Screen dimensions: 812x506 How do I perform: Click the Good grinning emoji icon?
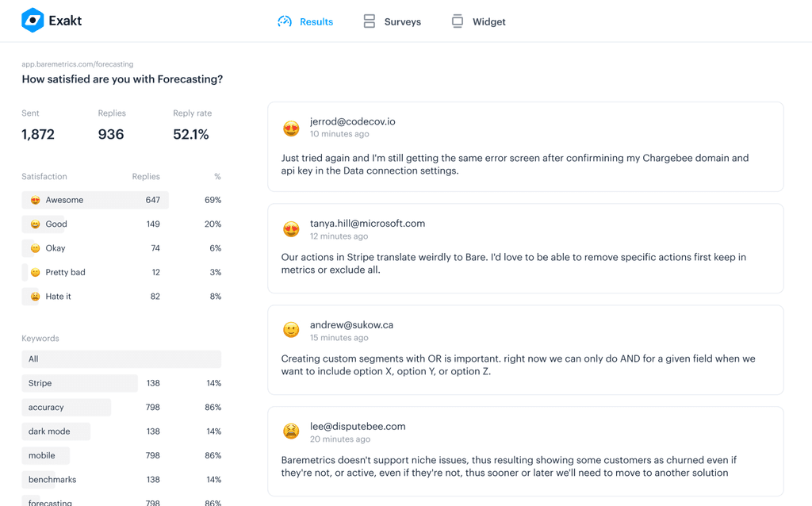35,224
